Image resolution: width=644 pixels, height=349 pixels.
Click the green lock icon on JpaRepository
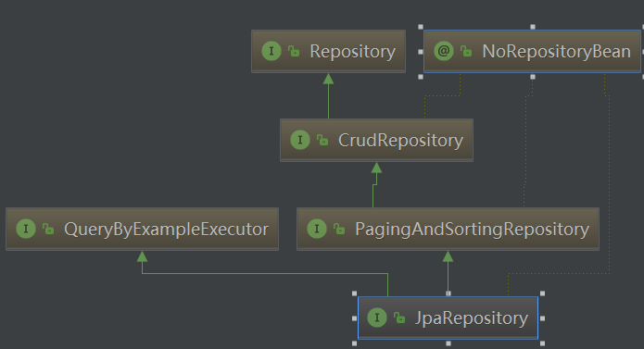point(399,318)
